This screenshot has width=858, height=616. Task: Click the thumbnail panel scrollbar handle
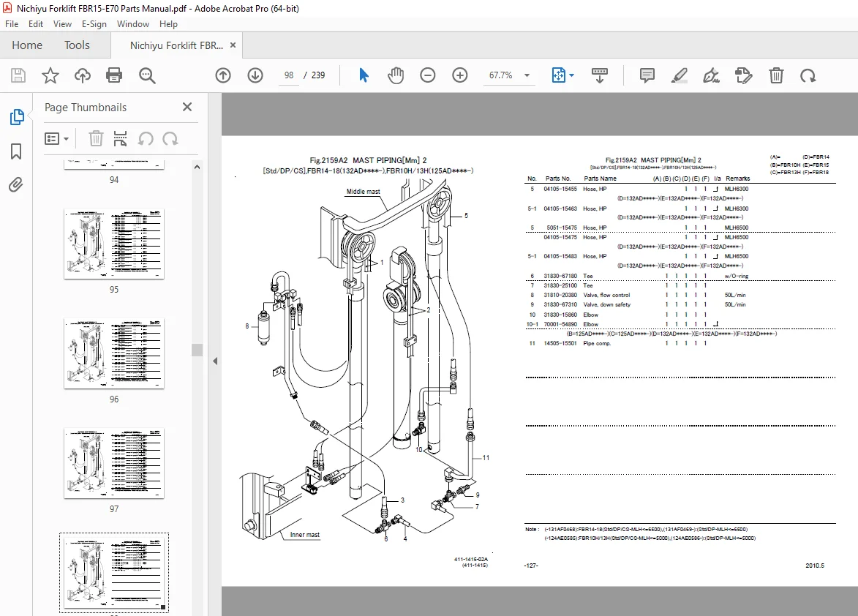coord(197,350)
